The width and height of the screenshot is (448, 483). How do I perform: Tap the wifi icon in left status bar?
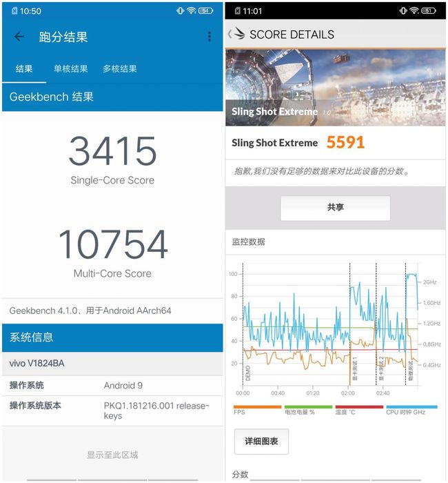[191, 11]
